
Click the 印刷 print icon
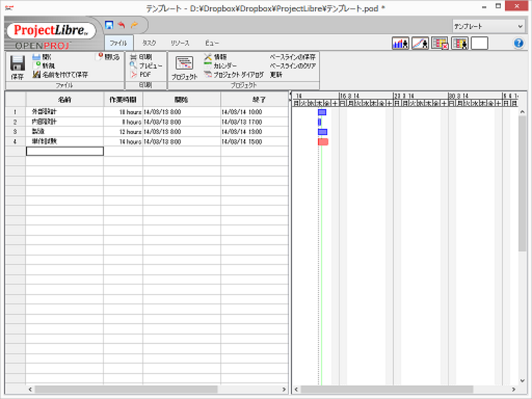[133, 57]
